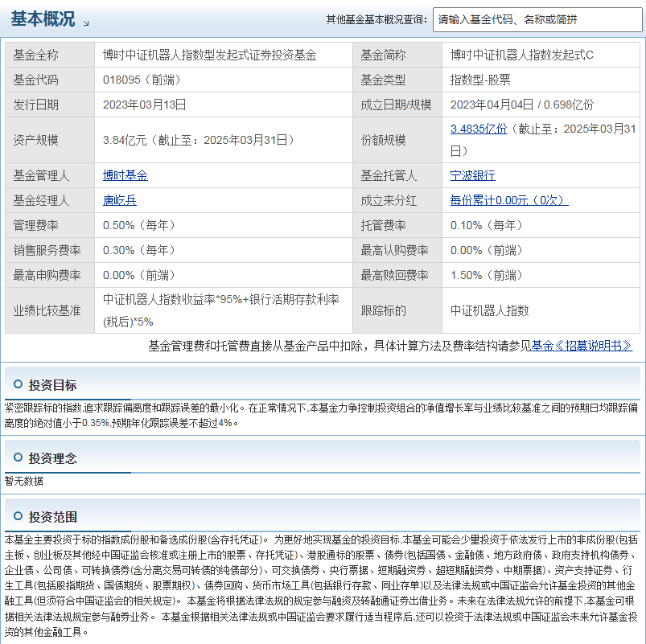Image resolution: width=646 pixels, height=644 pixels.
Task: Select max subscription fee value beside 最高认购费率
Action: point(487,250)
